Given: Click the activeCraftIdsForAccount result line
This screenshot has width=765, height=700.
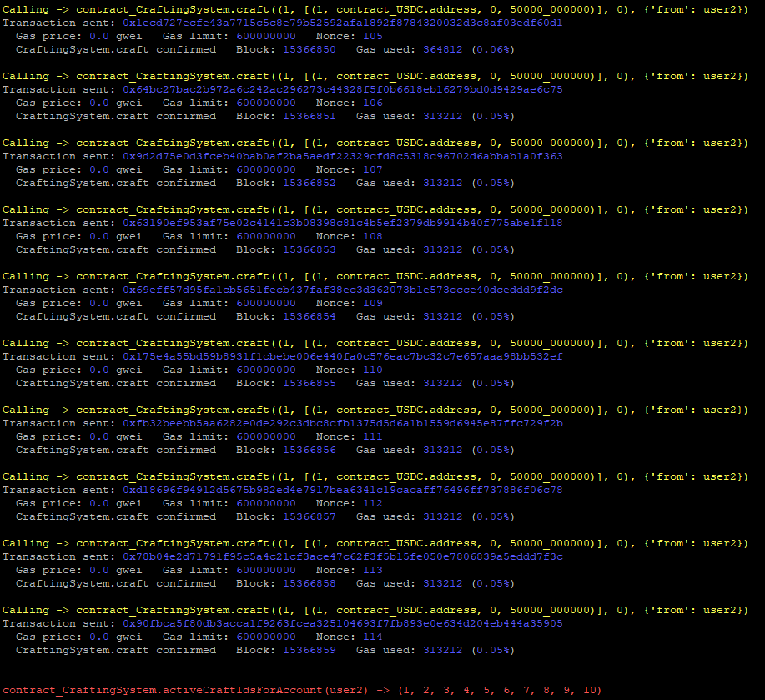Looking at the screenshot, I should coord(302,691).
